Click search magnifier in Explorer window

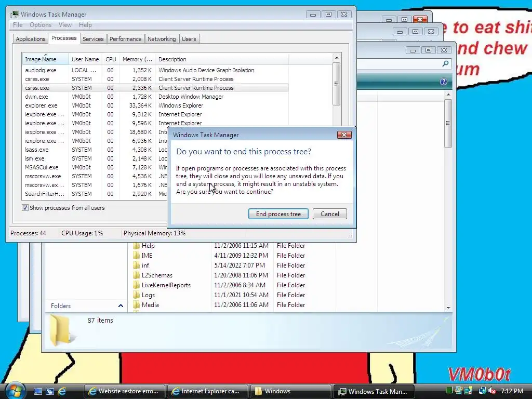pos(445,63)
